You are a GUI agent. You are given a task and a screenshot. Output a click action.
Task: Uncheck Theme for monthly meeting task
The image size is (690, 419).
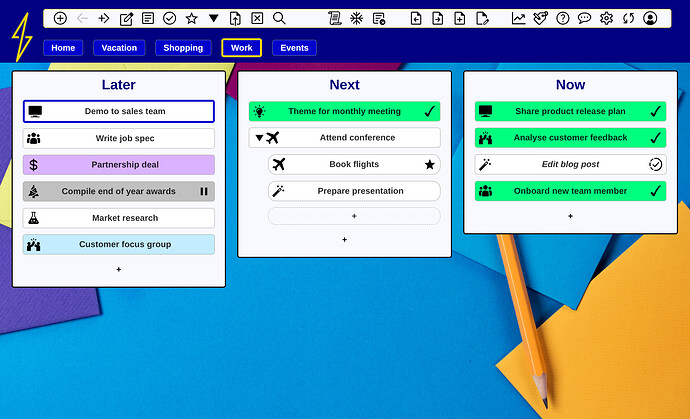429,112
